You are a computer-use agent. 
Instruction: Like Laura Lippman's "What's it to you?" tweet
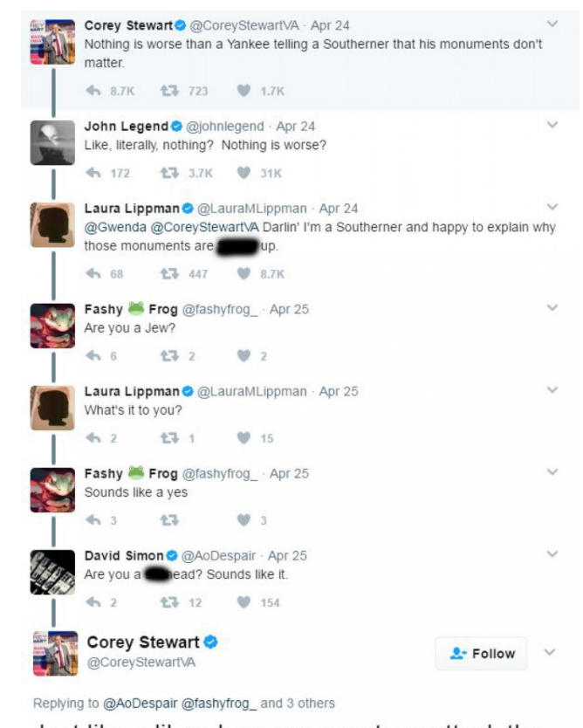pyautogui.click(x=243, y=438)
